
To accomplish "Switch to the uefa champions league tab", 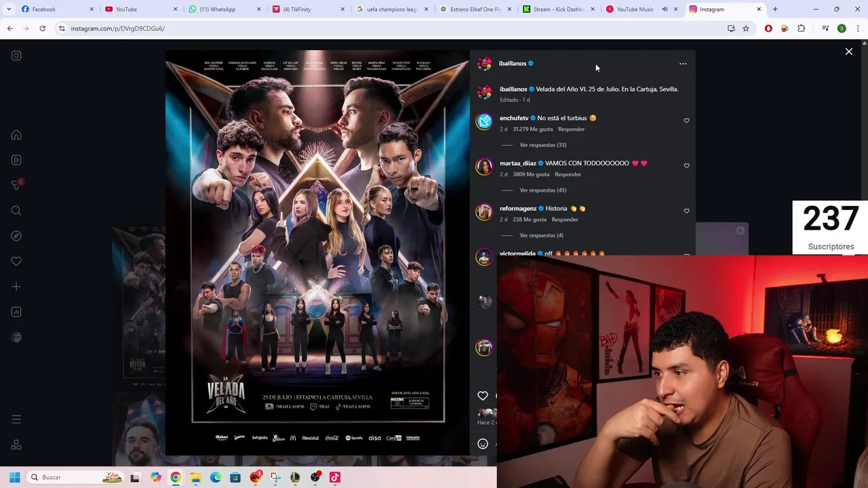I will [393, 9].
